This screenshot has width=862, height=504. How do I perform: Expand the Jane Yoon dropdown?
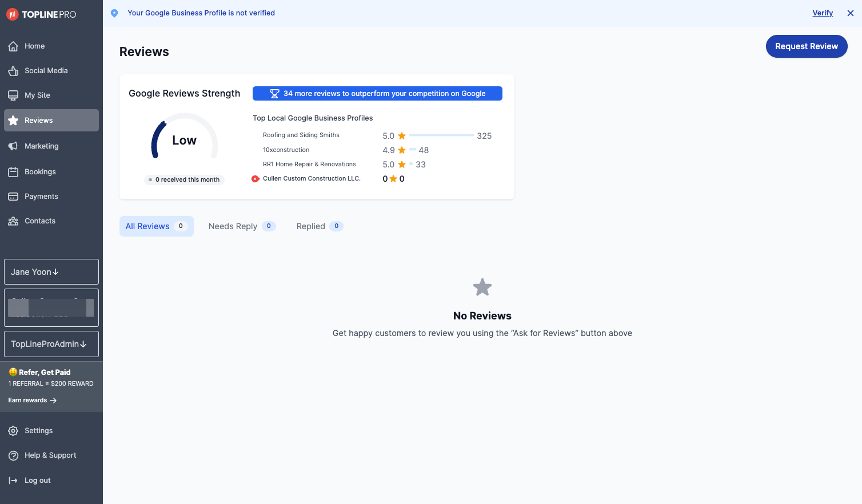pos(51,272)
